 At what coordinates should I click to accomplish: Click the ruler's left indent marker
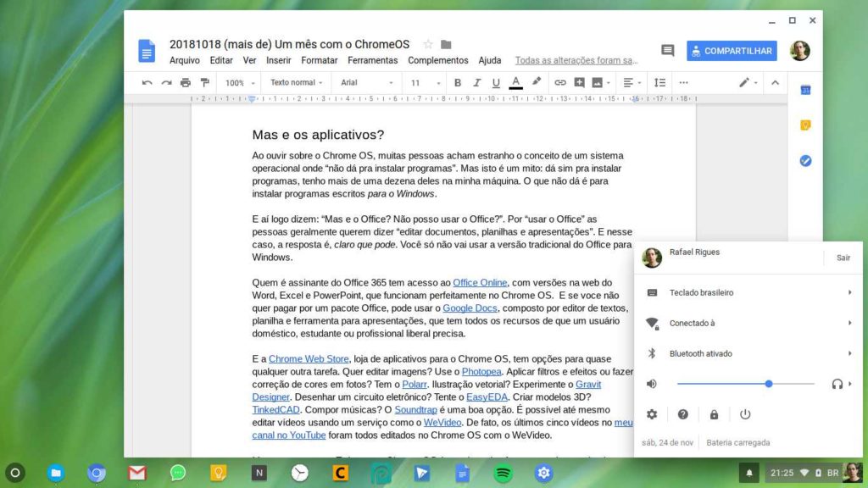coord(251,99)
